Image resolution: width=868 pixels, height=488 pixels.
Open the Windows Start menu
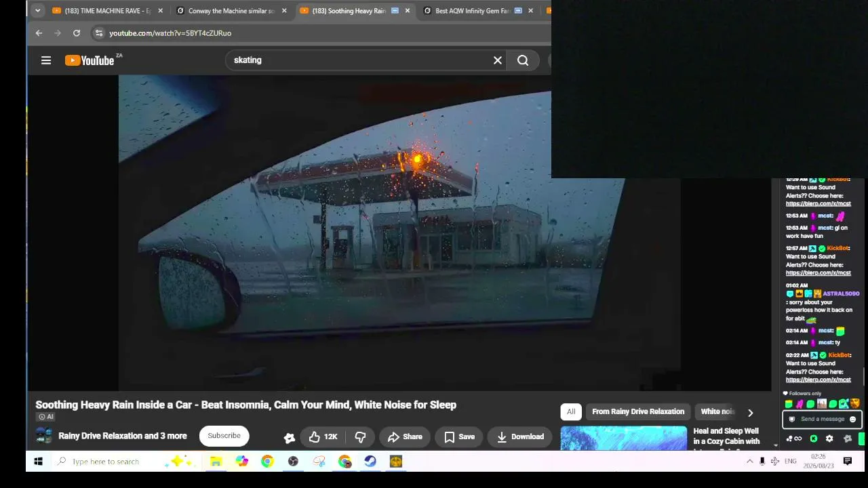point(38,462)
